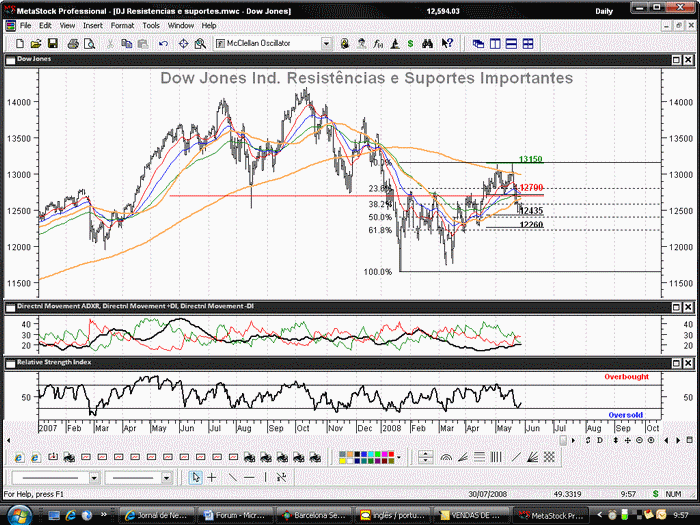This screenshot has width=700, height=525.
Task: Open the Help menu
Action: click(208, 26)
